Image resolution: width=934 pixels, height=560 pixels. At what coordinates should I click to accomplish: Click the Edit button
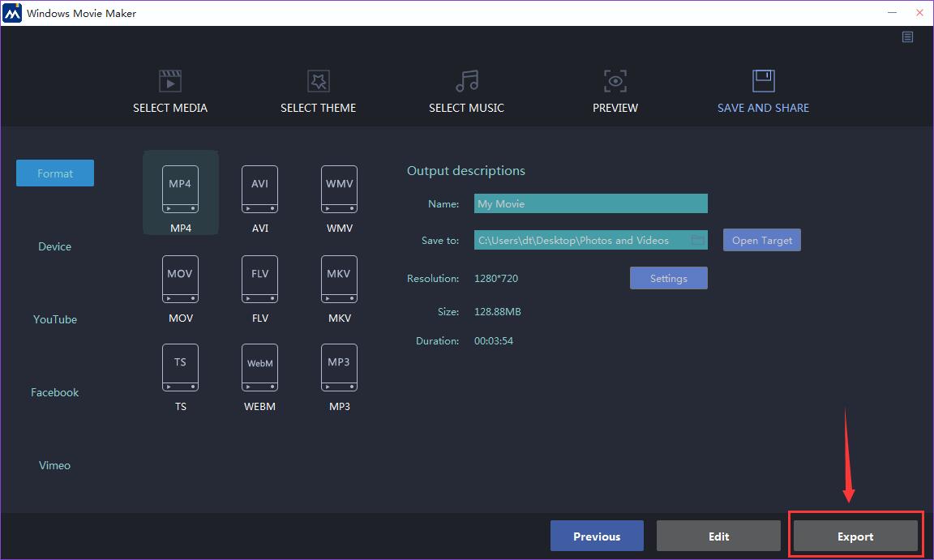coord(718,536)
